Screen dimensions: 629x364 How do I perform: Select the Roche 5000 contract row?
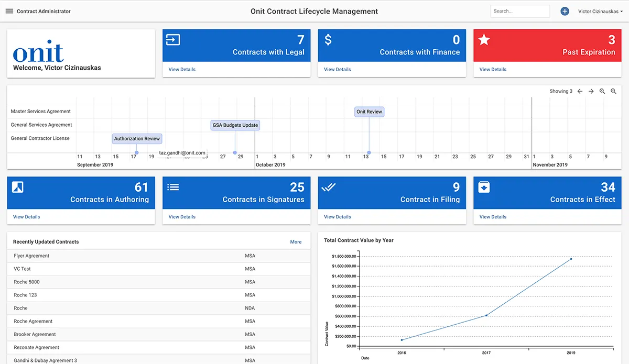27,282
